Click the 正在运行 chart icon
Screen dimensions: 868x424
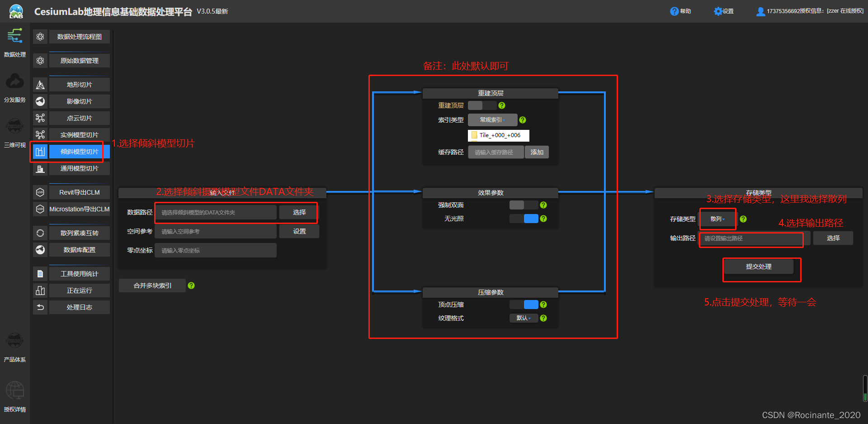click(x=40, y=291)
